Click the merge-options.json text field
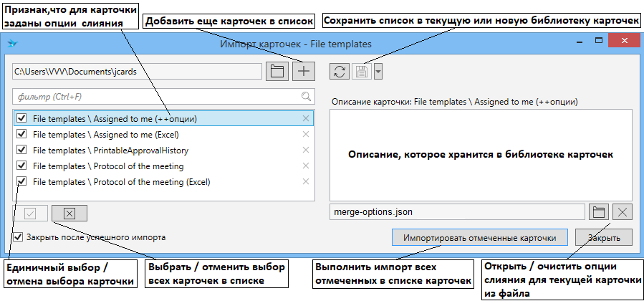This screenshot has height=301, width=644. click(x=457, y=211)
